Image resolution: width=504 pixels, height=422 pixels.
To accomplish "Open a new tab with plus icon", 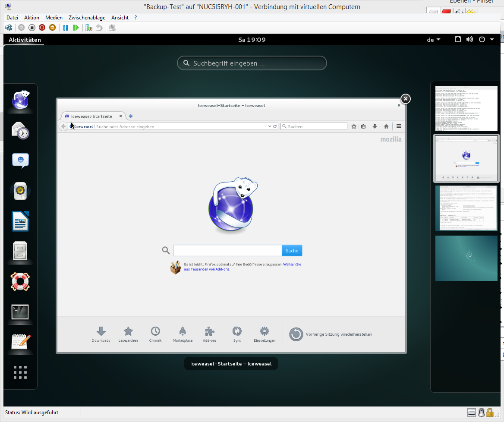I will [130, 116].
